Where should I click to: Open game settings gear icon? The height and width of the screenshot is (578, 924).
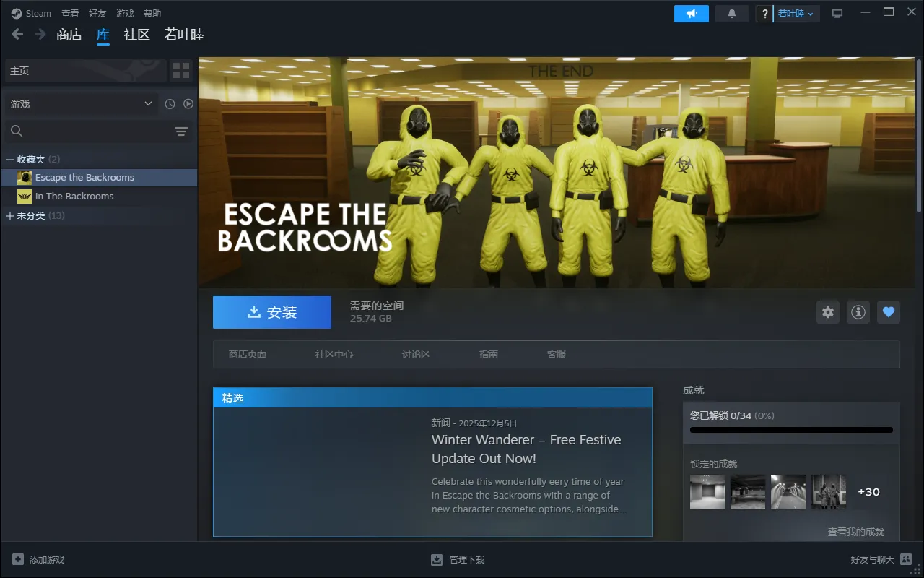coord(828,312)
